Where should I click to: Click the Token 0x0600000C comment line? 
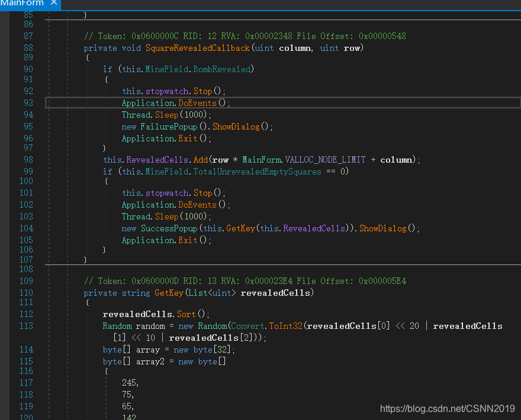[245, 36]
